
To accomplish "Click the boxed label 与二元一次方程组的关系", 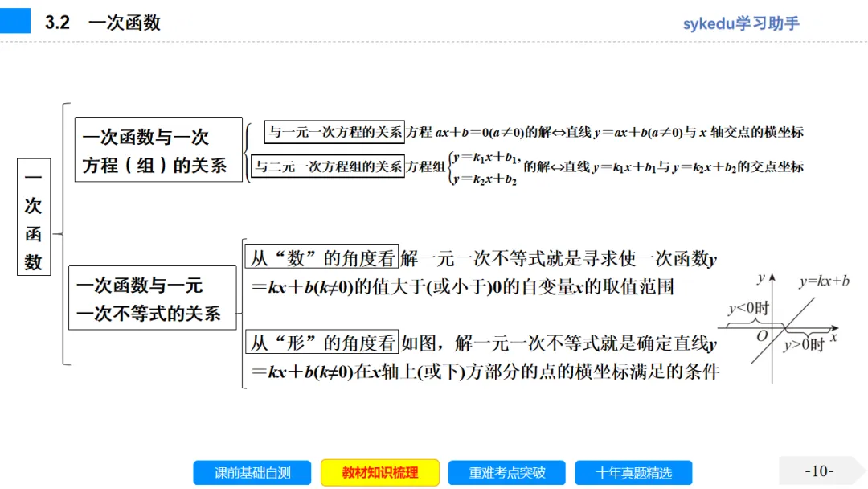I will click(330, 166).
